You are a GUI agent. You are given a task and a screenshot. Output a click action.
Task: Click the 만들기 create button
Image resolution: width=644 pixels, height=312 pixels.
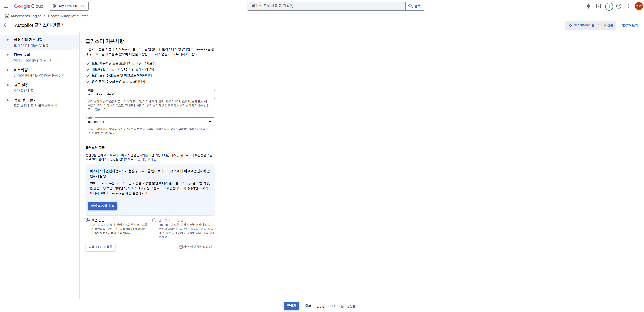291,306
